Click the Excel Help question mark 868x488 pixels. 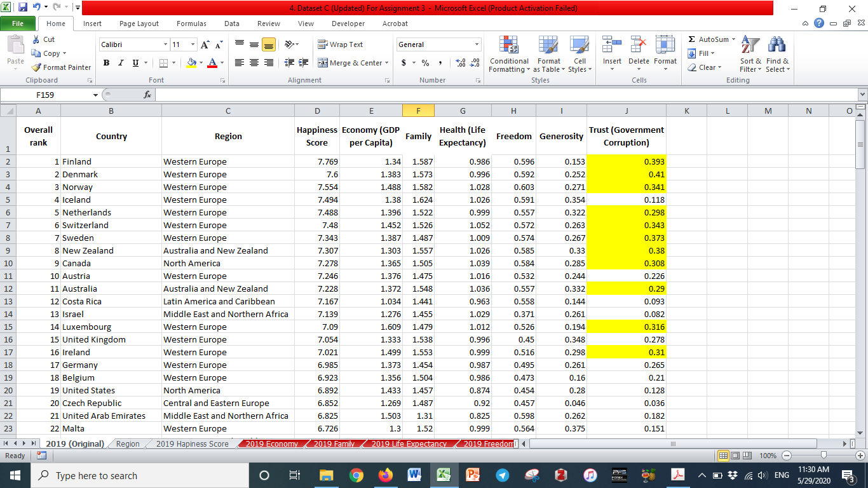tap(819, 24)
